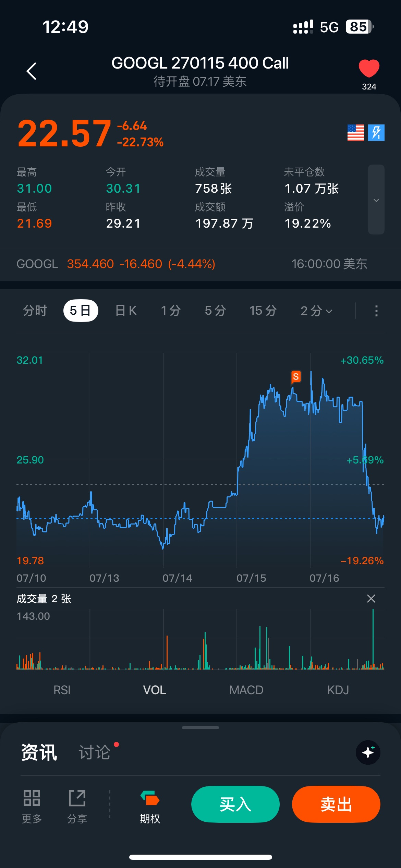Tap the back arrow icon
The image size is (401, 868).
[32, 71]
